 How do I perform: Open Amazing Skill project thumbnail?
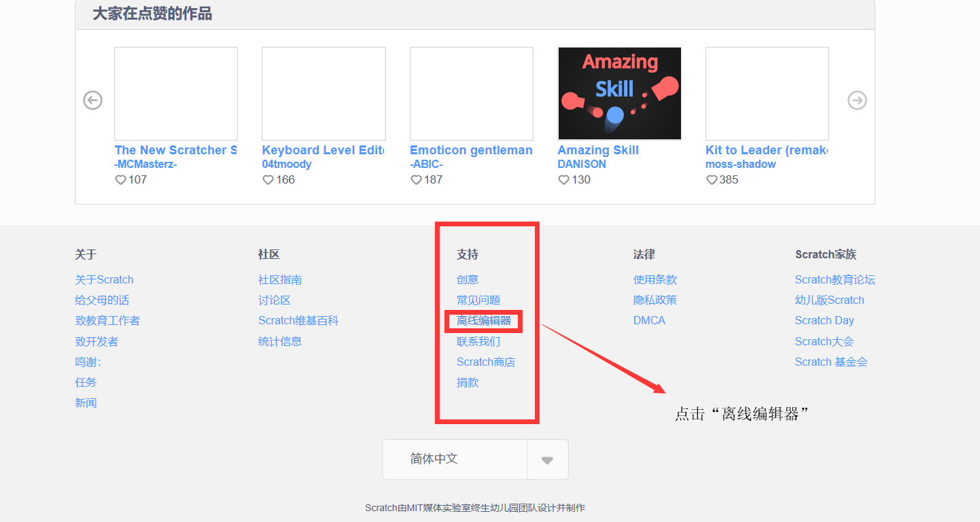(619, 94)
